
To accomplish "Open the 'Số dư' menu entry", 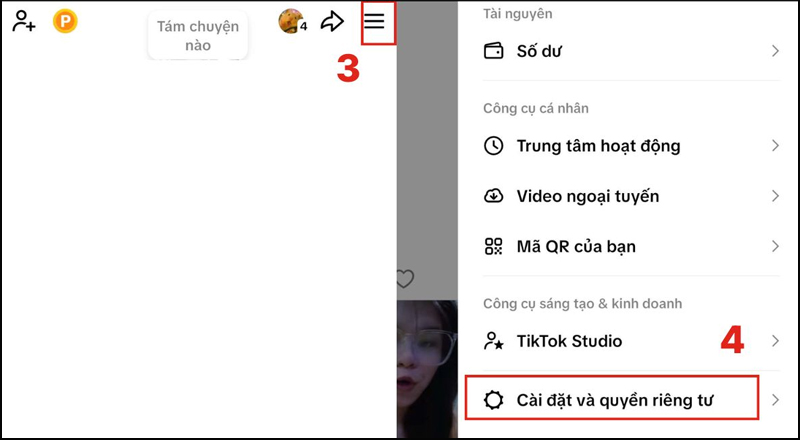I will [632, 51].
